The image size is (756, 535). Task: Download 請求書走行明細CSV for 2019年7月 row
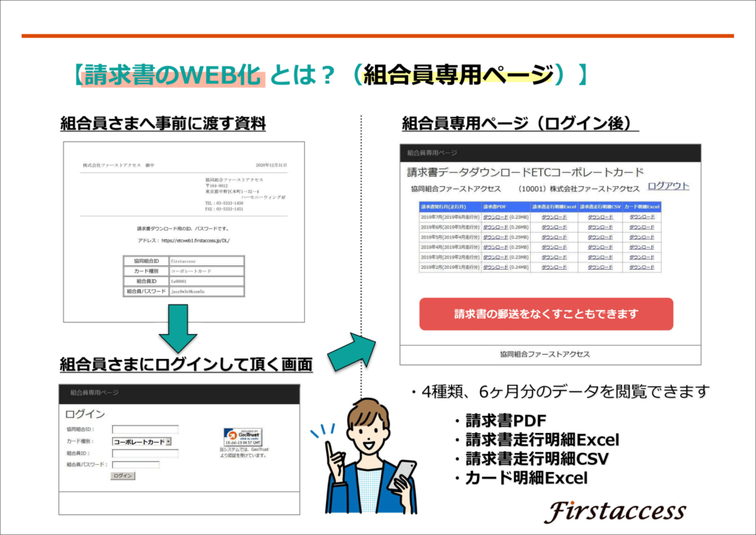pos(600,217)
